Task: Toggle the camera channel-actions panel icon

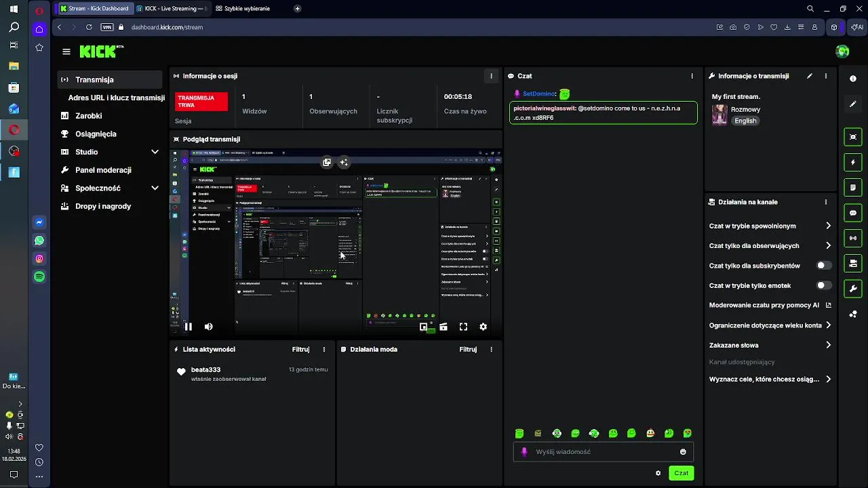Action: point(853,263)
